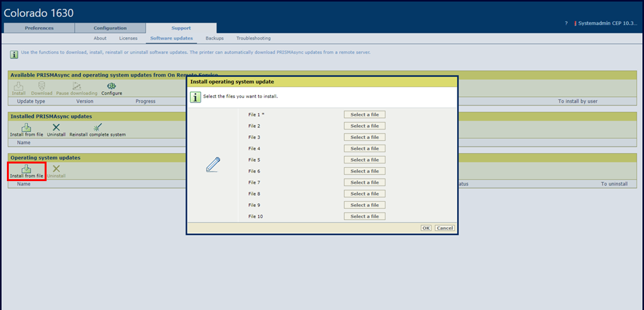Viewport: 644px width, 310px height.
Task: Click Select a file for File 2
Action: point(365,126)
